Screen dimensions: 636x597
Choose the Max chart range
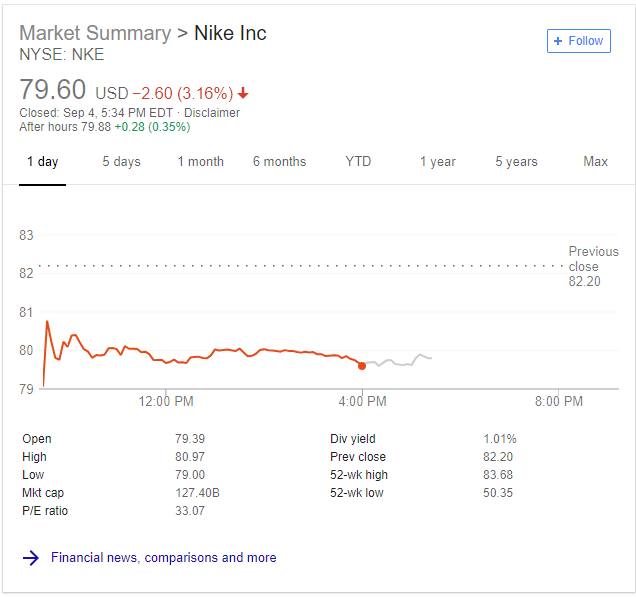(595, 162)
